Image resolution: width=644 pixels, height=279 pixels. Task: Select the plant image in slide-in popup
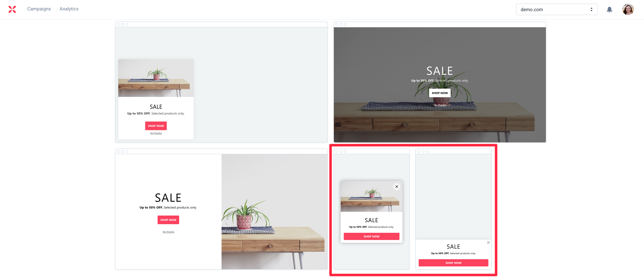156,78
